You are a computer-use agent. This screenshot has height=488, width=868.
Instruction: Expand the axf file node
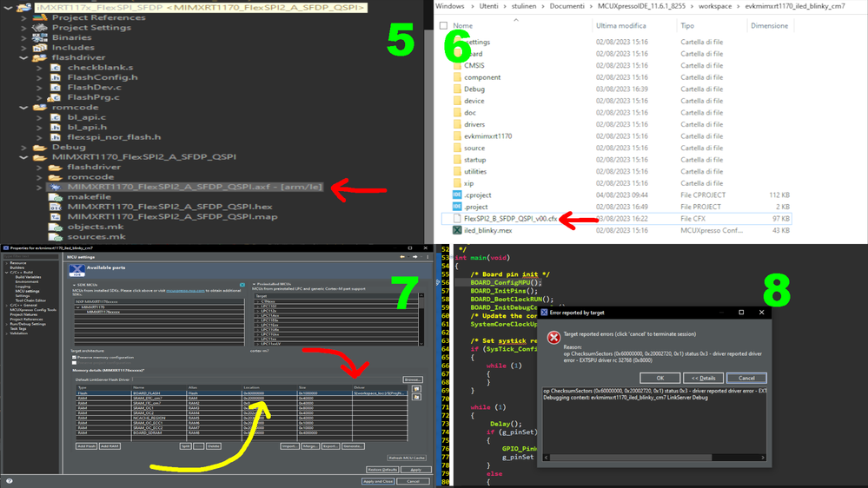click(x=39, y=187)
